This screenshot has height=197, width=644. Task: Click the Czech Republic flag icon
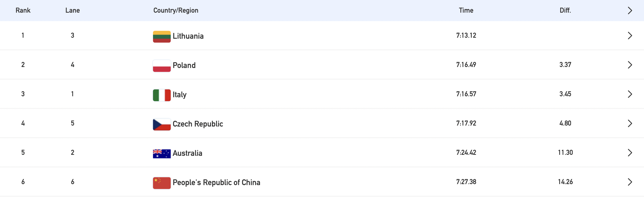click(x=162, y=124)
